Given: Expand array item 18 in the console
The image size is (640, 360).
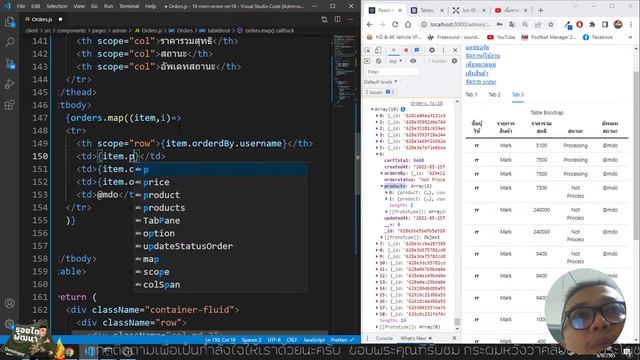Looking at the screenshot, I should [377, 314].
